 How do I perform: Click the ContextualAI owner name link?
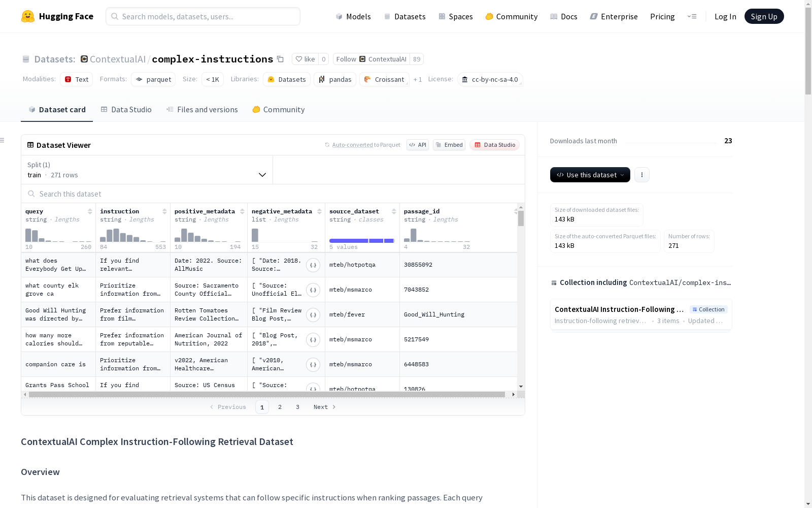pyautogui.click(x=118, y=59)
